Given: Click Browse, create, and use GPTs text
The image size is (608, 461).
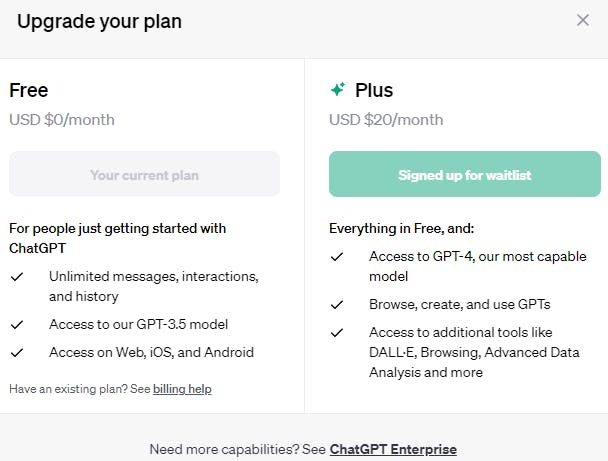Looking at the screenshot, I should [460, 305].
